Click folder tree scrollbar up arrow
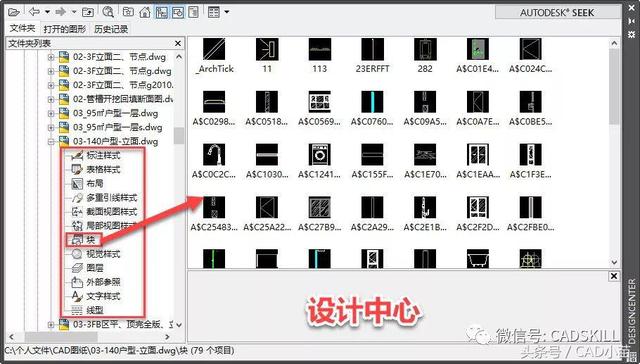This screenshot has width=640, height=364. pos(179,57)
